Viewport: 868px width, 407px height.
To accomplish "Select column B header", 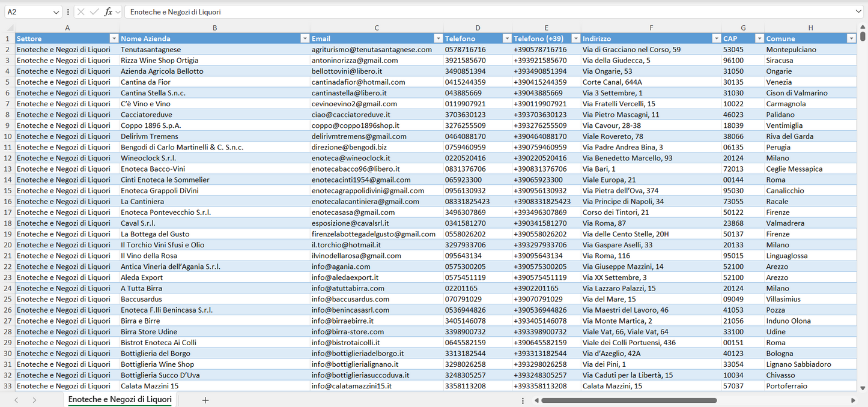I will [214, 28].
